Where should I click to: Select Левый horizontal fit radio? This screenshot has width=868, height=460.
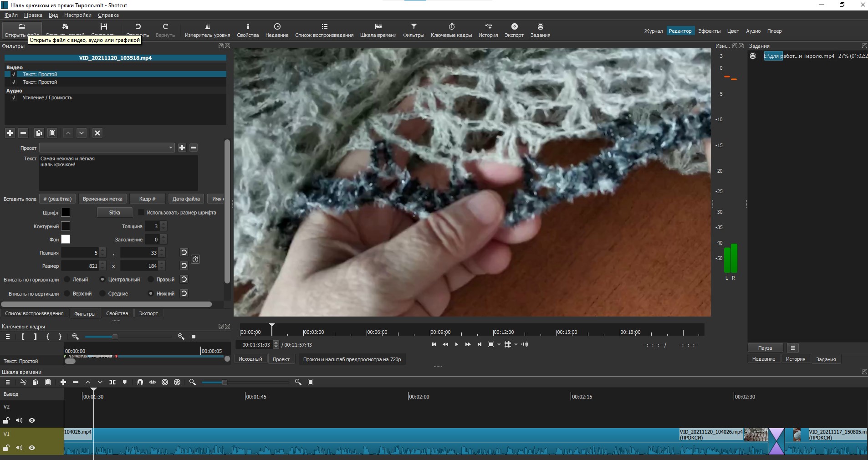click(67, 279)
